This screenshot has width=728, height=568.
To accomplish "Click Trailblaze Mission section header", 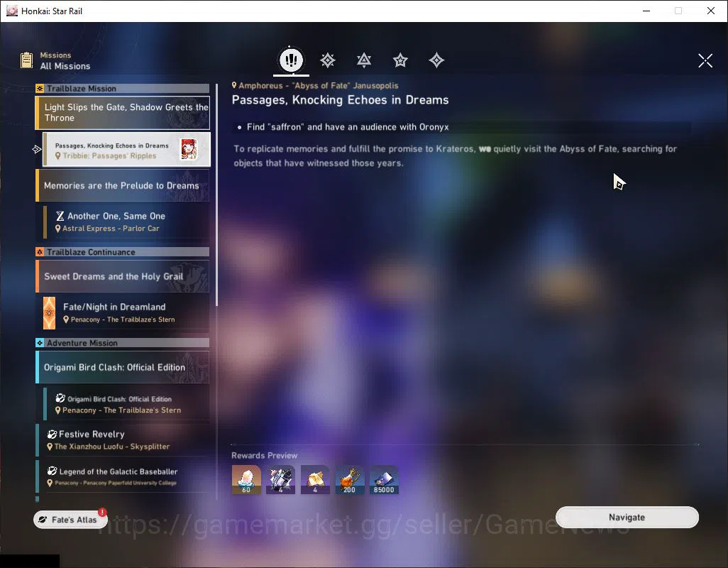I will tap(123, 88).
